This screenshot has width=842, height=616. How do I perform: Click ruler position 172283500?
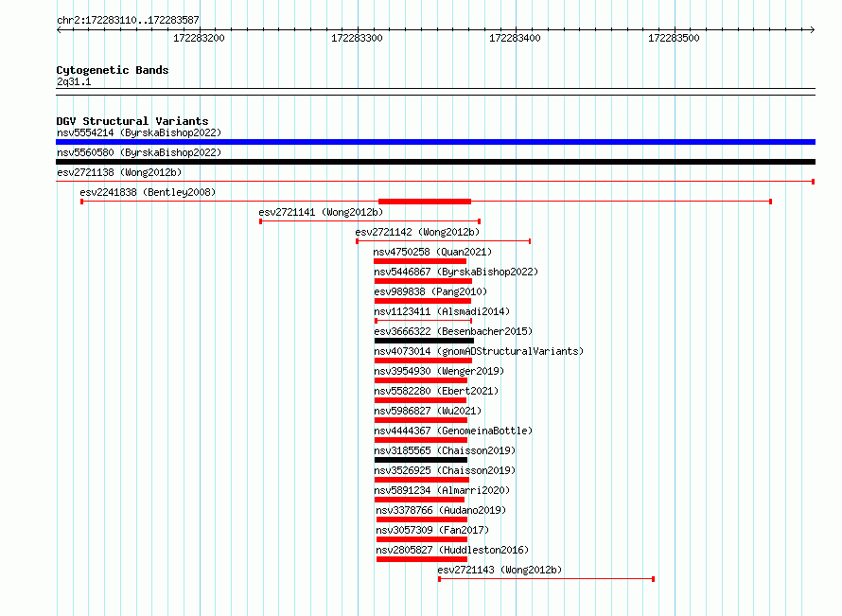pyautogui.click(x=674, y=38)
